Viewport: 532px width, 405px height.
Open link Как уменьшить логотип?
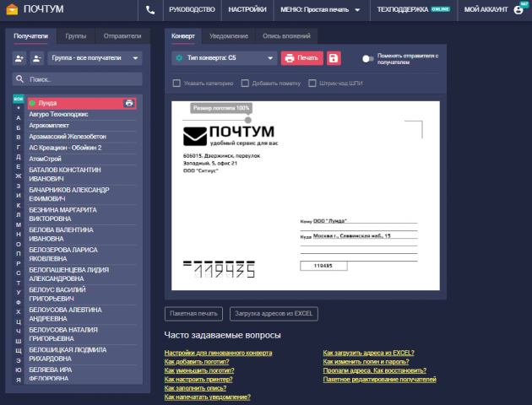[199, 370]
